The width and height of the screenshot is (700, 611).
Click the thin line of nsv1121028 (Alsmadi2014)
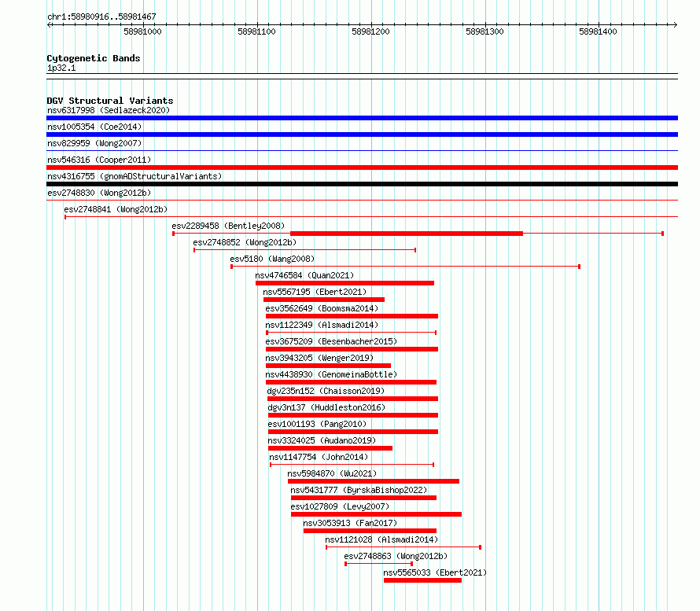pyautogui.click(x=403, y=547)
